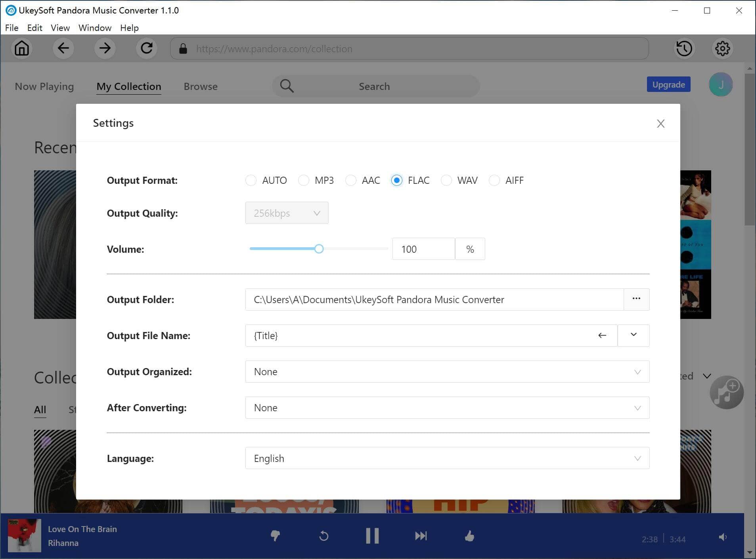The width and height of the screenshot is (756, 559).
Task: Open the settings gear icon
Action: coord(722,48)
